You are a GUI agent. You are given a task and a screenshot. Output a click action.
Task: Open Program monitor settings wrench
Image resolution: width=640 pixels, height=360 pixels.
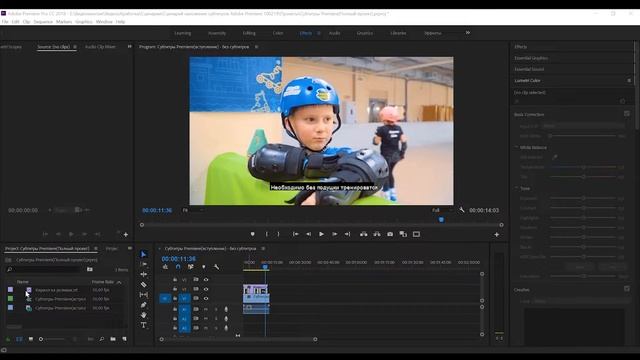(462, 210)
